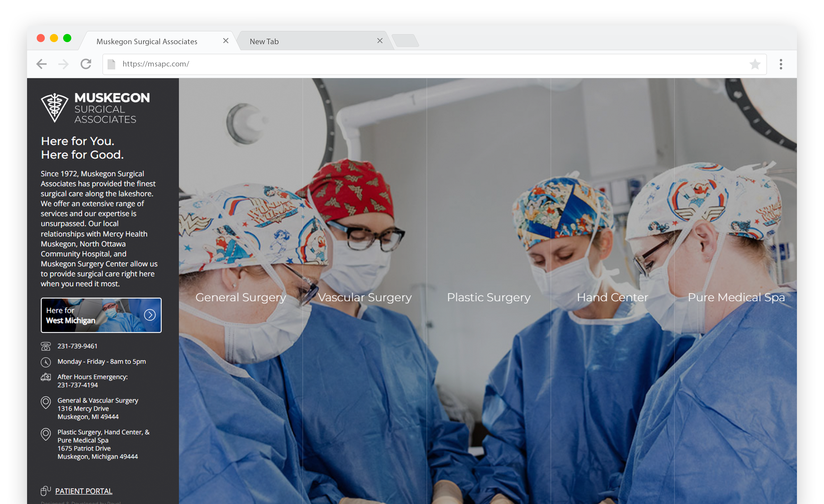Maximize the browser with the green button
Screen dimensions: 824x504
(x=67, y=38)
